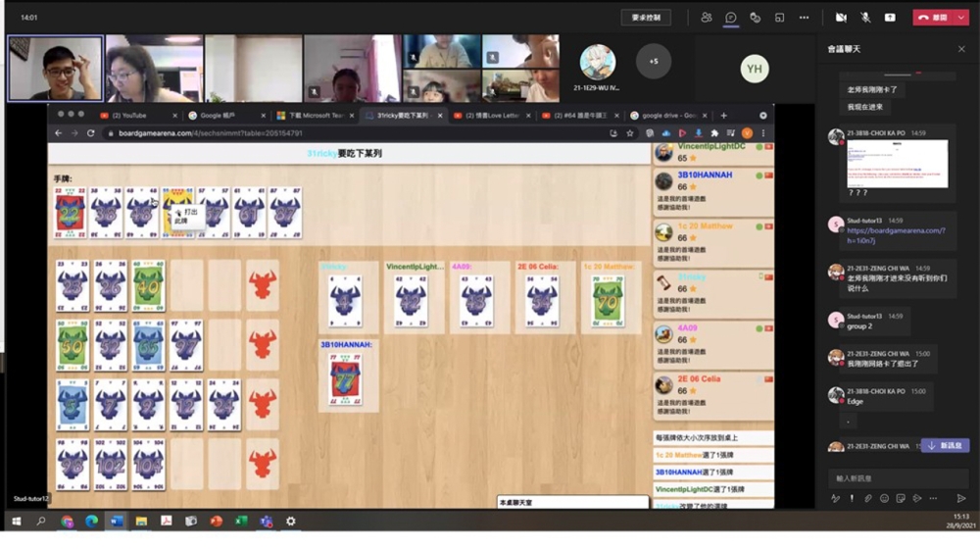The width and height of the screenshot is (980, 549).
Task: Leave the meeting with red button
Action: [933, 18]
